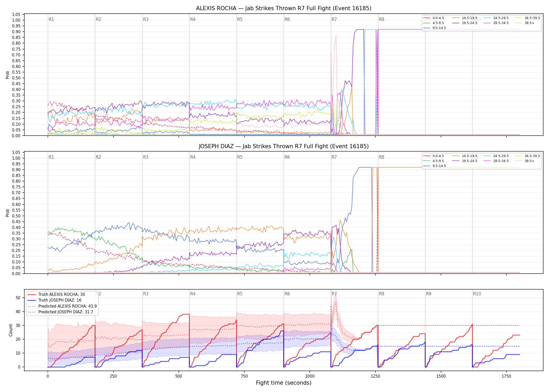Click the 'Prob' axis label of ALEXIS ROCHA chart

pyautogui.click(x=7, y=75)
